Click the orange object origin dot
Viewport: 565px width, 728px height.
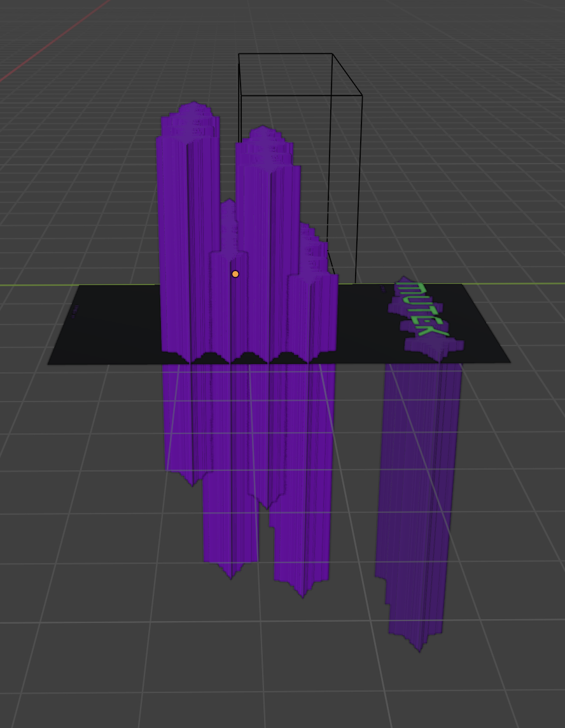tap(235, 274)
